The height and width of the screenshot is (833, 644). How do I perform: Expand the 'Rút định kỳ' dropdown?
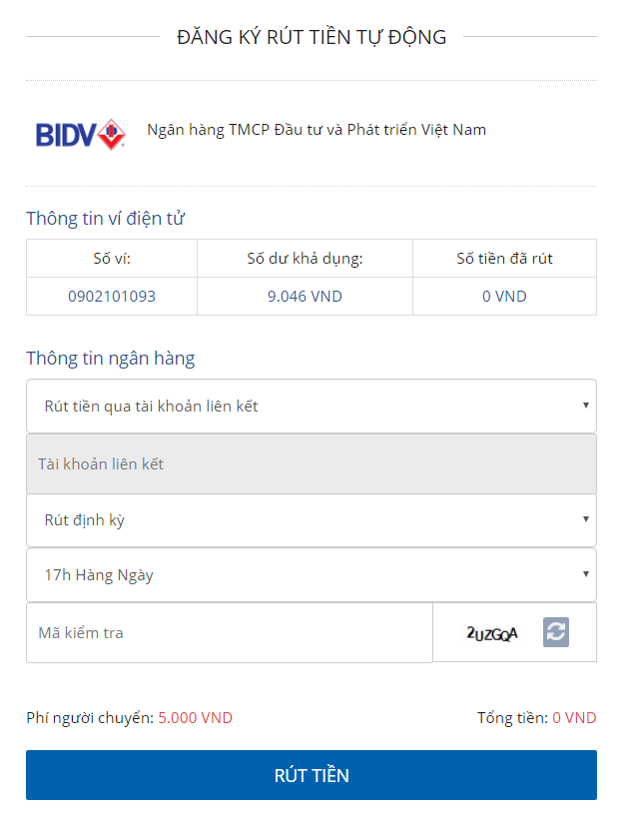pyautogui.click(x=311, y=520)
